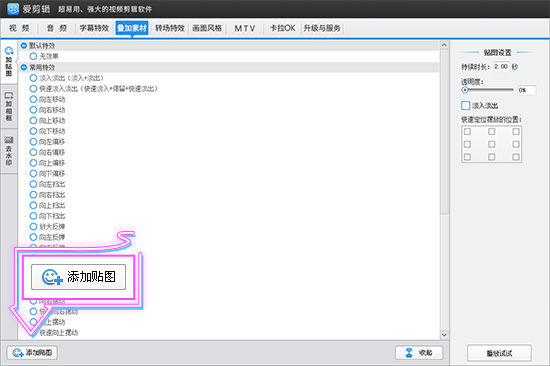This screenshot has width=550, height=366.
Task: Go to the 转场特效 tab
Action: click(x=170, y=28)
